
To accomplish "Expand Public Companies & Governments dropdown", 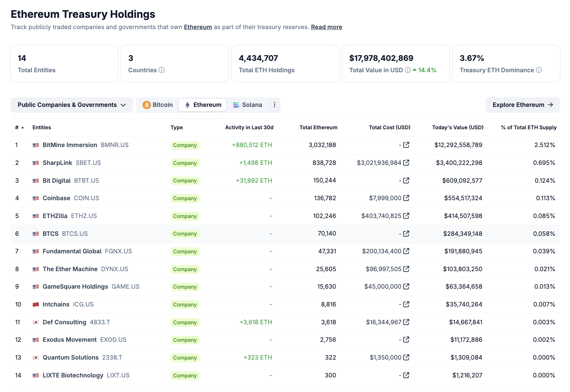I will [72, 105].
